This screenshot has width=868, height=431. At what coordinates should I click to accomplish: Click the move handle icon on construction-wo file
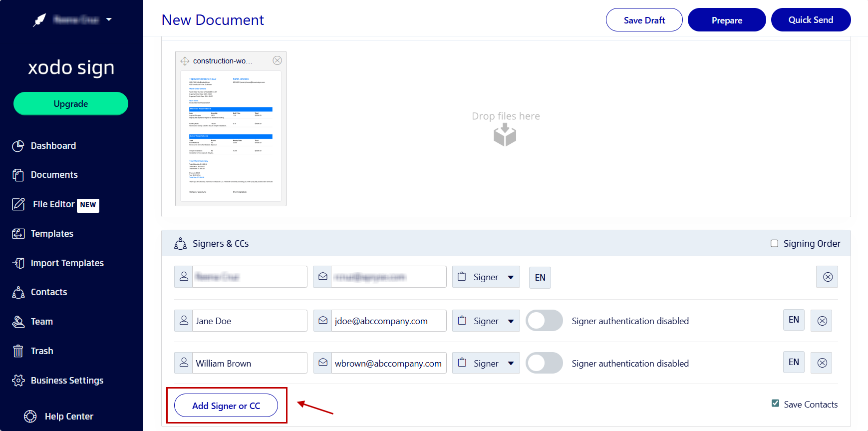pyautogui.click(x=185, y=61)
